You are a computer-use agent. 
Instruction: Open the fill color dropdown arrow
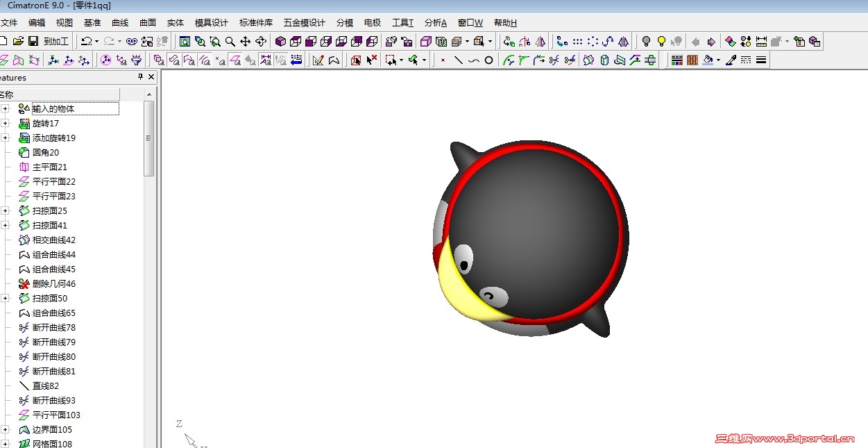718,60
